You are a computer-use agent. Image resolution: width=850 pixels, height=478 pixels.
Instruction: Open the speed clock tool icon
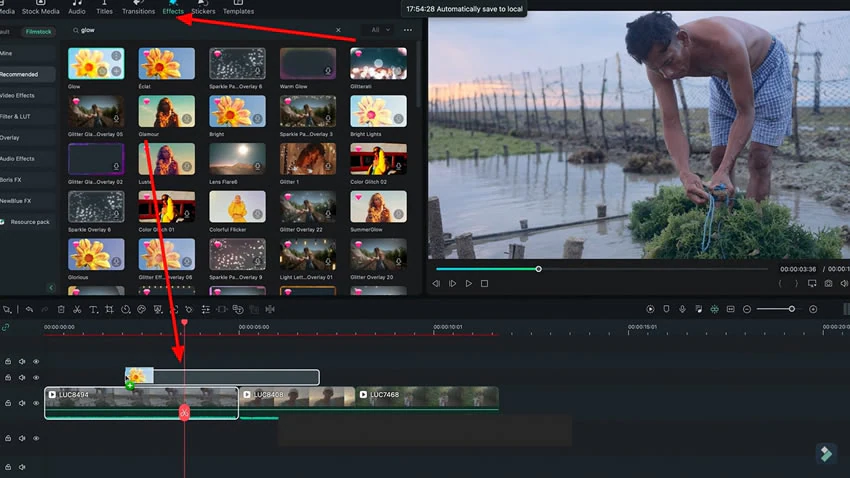click(x=126, y=309)
